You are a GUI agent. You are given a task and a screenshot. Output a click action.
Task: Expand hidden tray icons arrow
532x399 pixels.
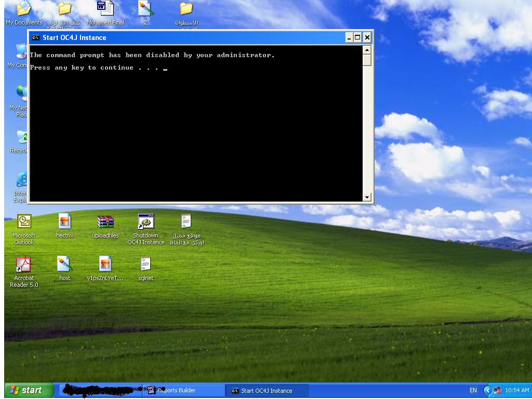click(487, 391)
